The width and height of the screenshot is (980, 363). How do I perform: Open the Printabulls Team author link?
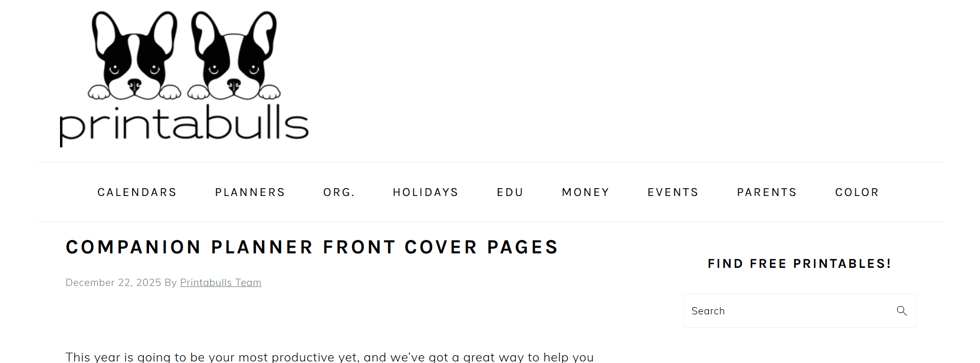click(x=220, y=283)
